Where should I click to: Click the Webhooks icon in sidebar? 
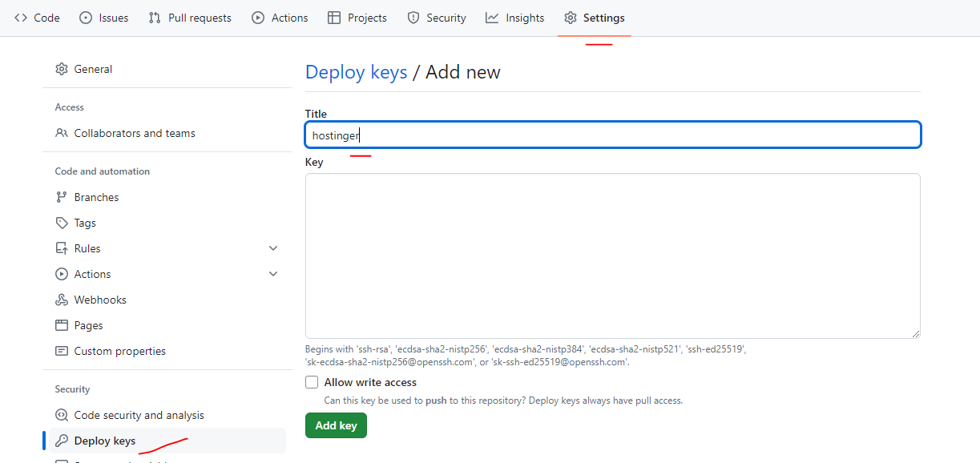click(x=62, y=300)
